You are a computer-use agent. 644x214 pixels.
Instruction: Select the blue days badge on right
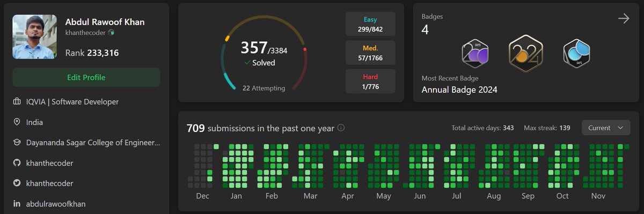tap(577, 54)
